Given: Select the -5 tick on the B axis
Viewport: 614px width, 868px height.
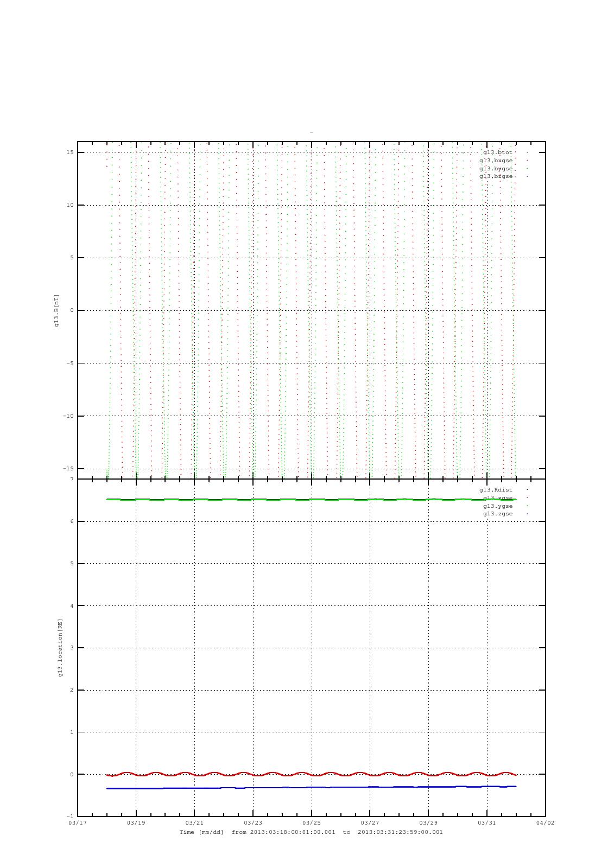Looking at the screenshot, I should [70, 363].
